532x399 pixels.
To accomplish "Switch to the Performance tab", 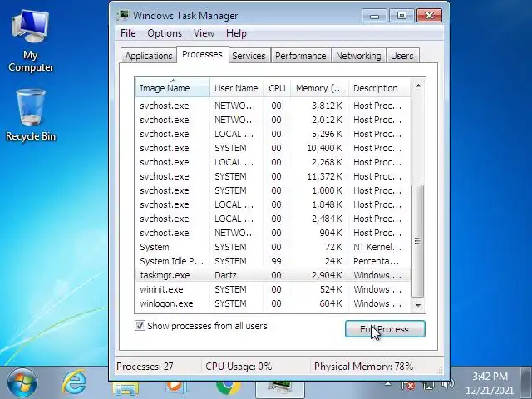I will (301, 56).
